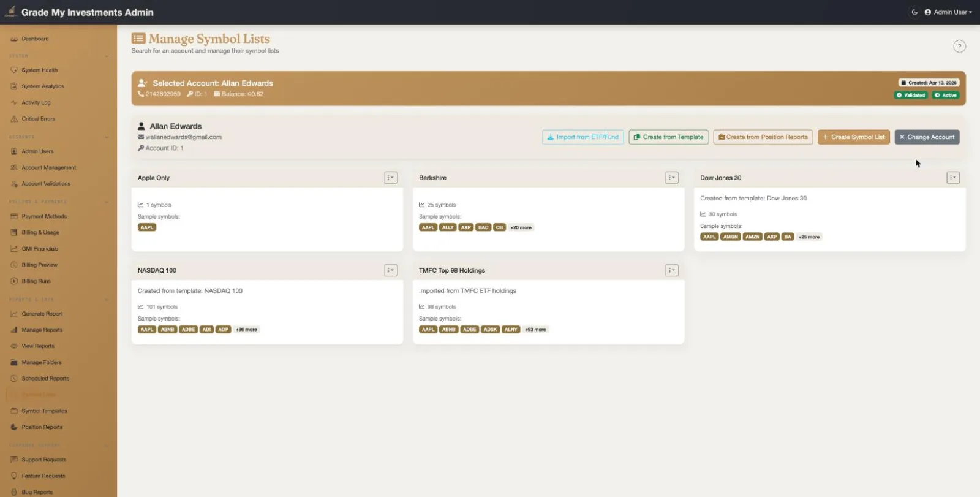Click the Manage Symbol Lists heading icon
Viewport: 980px width, 497px height.
point(138,39)
